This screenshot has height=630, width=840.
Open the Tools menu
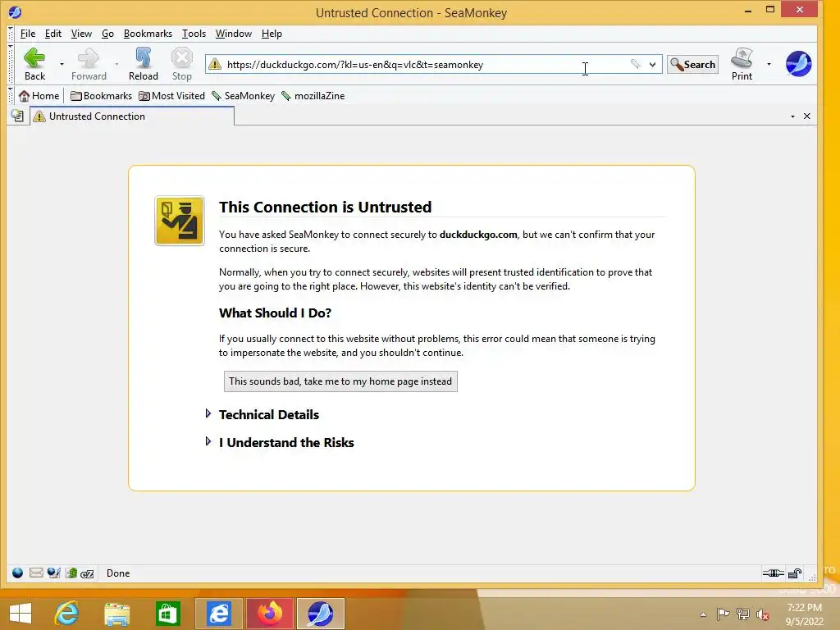pyautogui.click(x=194, y=34)
